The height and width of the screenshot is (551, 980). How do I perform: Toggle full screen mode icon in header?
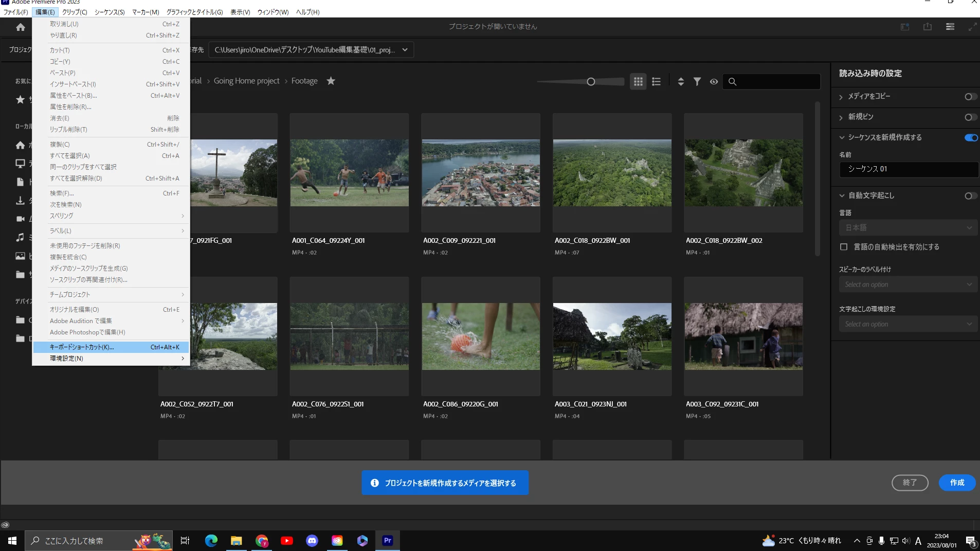[973, 27]
